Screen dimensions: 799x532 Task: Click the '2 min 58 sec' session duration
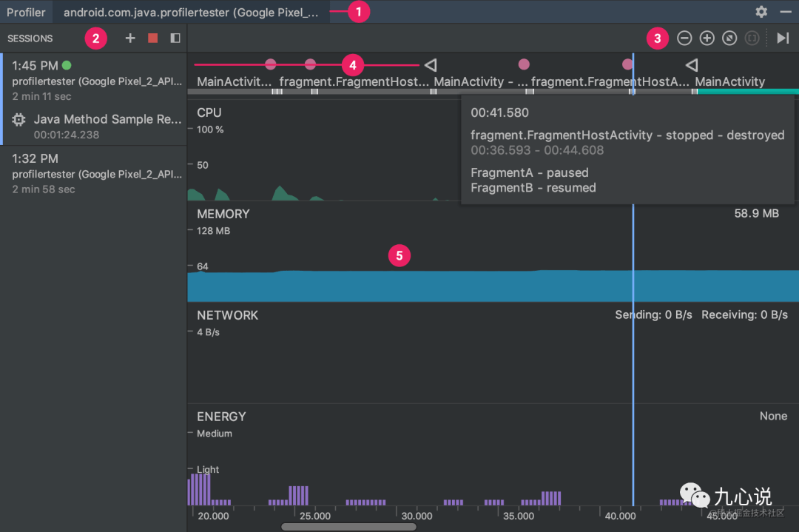[x=44, y=189]
